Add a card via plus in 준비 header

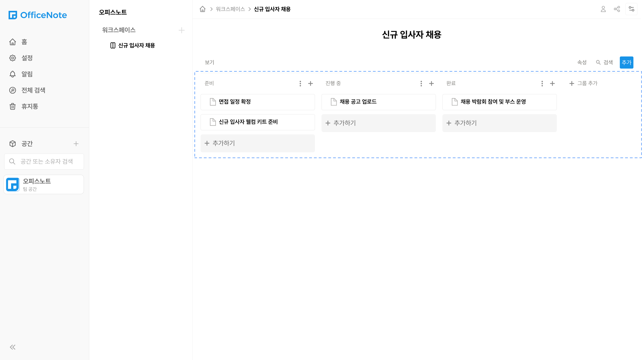[x=310, y=83]
